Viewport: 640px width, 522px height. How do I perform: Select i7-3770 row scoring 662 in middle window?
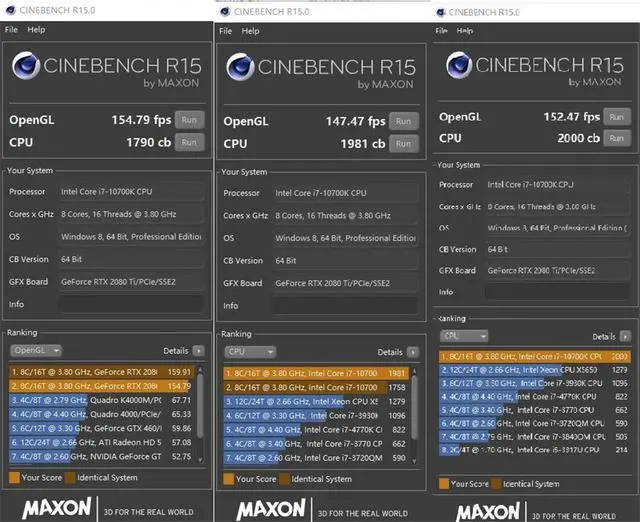pos(315,444)
